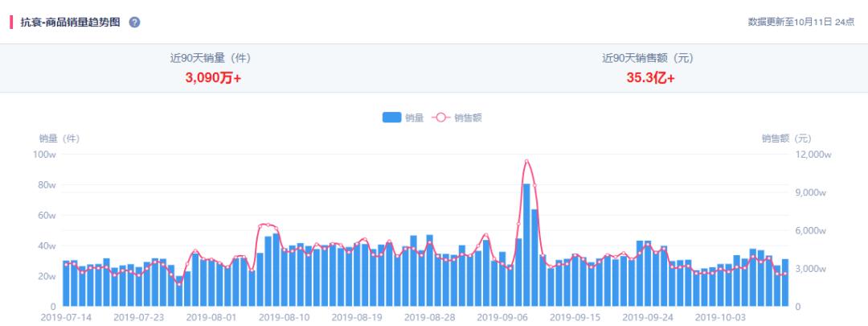The height and width of the screenshot is (326, 868).
Task: Click the red value 3,090万+
Action: pos(213,78)
